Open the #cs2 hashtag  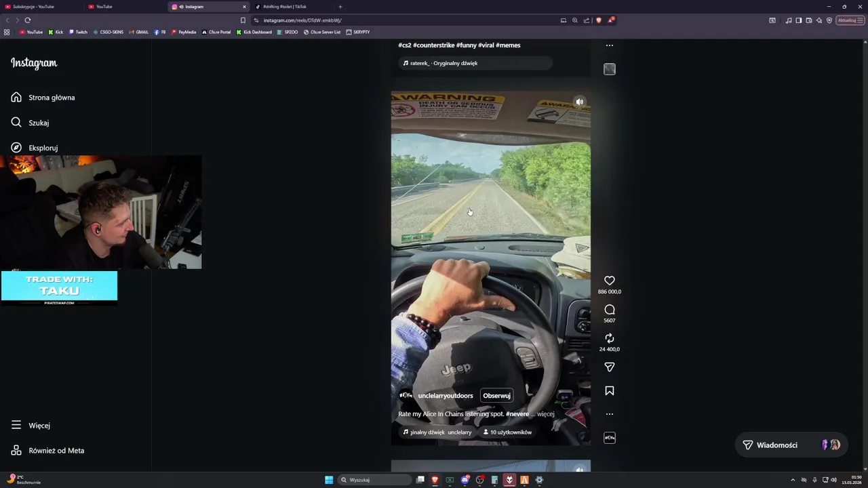[405, 45]
